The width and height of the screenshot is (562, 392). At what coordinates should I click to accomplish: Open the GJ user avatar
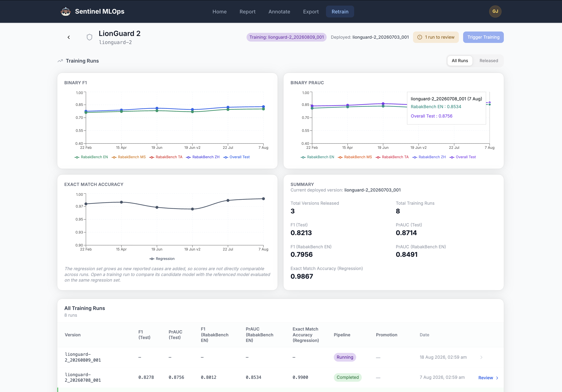[x=495, y=11]
